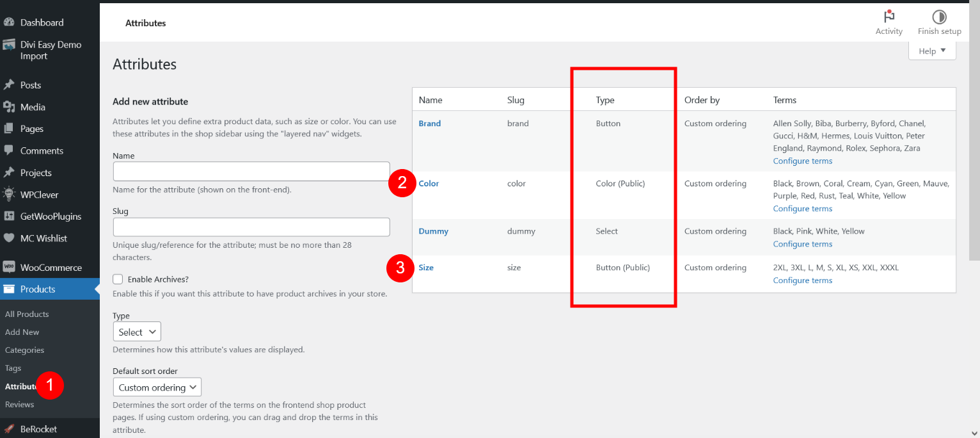The width and height of the screenshot is (980, 438).
Task: Open the Finish setup circle icon
Action: coord(939,17)
